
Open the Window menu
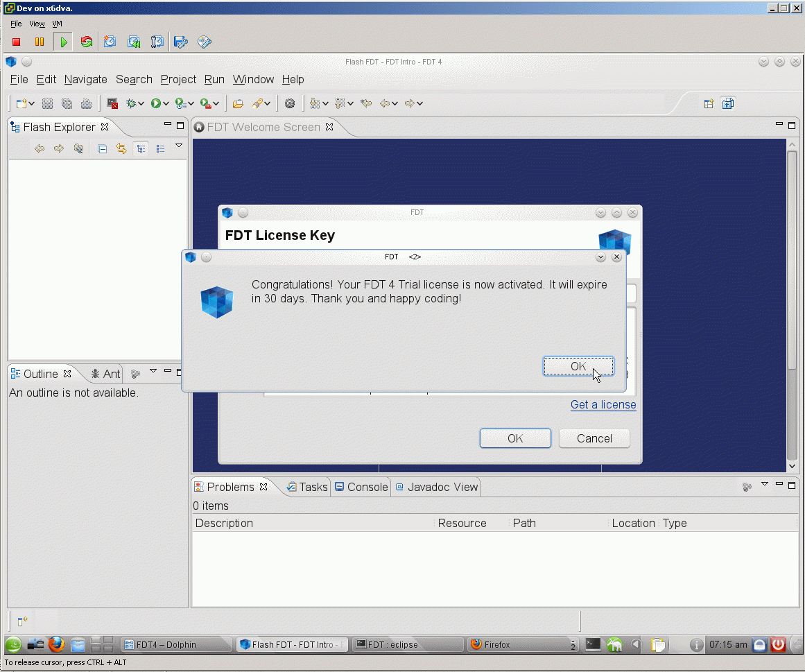click(253, 80)
